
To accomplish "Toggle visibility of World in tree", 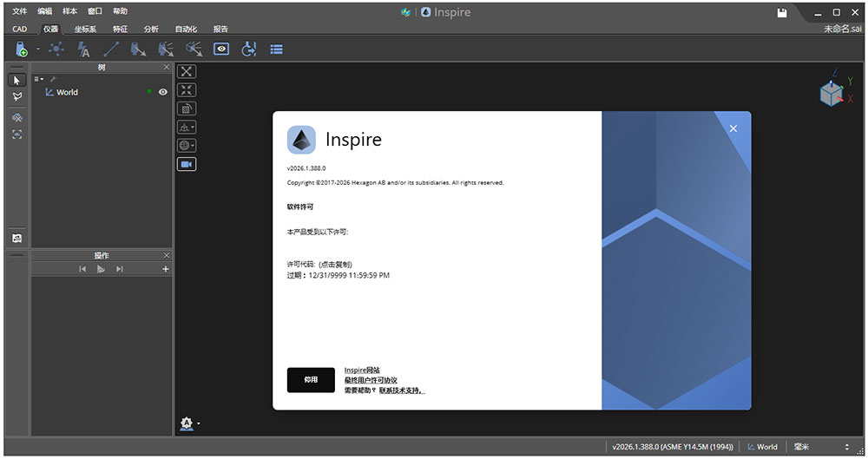I will tap(163, 92).
